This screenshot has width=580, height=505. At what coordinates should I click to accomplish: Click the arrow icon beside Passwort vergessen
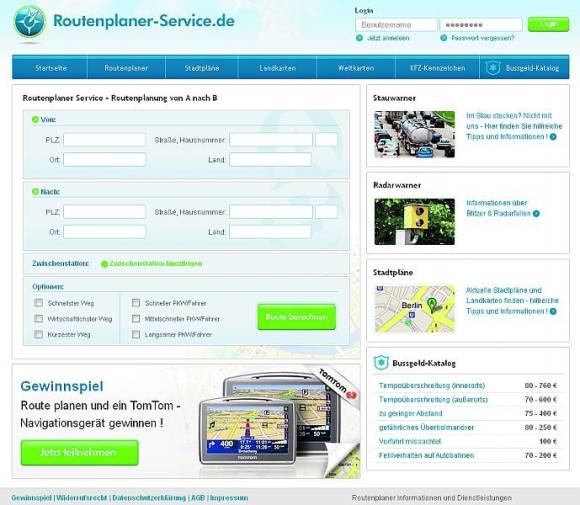(x=444, y=38)
